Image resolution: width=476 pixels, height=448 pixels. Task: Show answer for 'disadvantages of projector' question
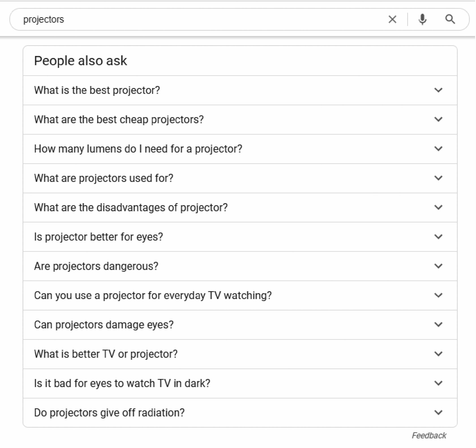131,207
